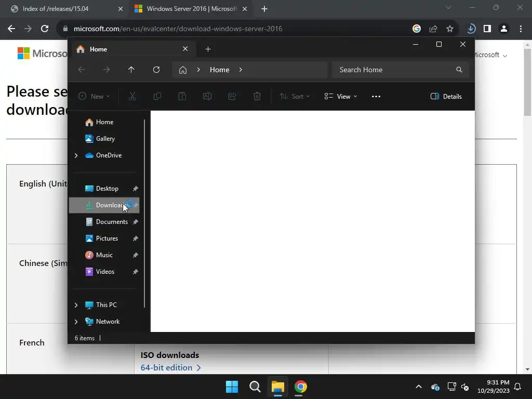
Task: Open Gallery in the navigation pane
Action: click(x=104, y=139)
